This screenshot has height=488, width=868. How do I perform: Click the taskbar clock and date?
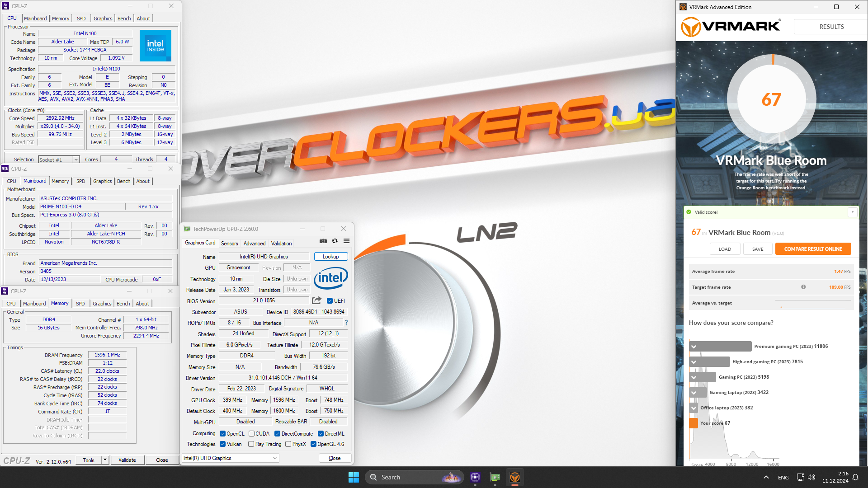pyautogui.click(x=835, y=477)
